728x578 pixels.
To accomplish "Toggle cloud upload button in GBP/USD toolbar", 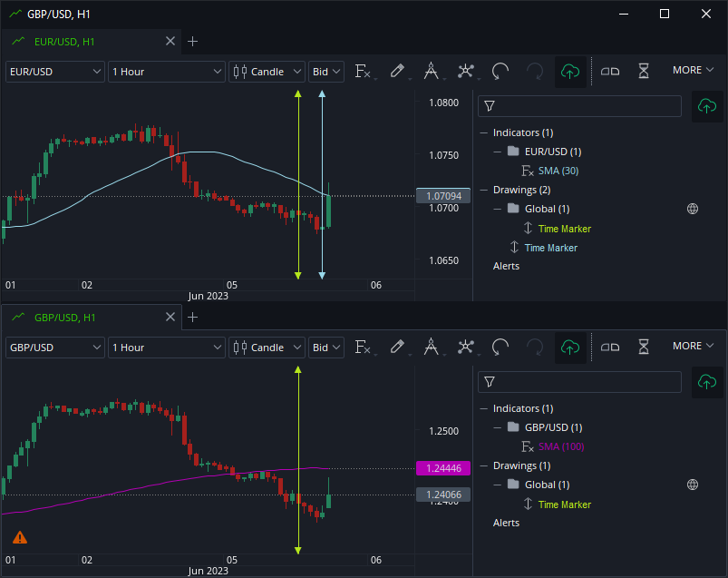I will [x=570, y=348].
